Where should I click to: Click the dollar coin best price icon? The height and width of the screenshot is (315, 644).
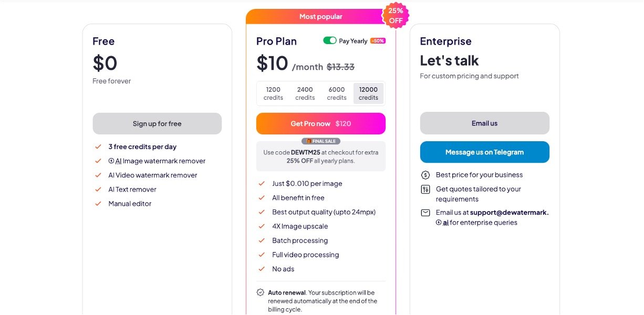tap(425, 175)
